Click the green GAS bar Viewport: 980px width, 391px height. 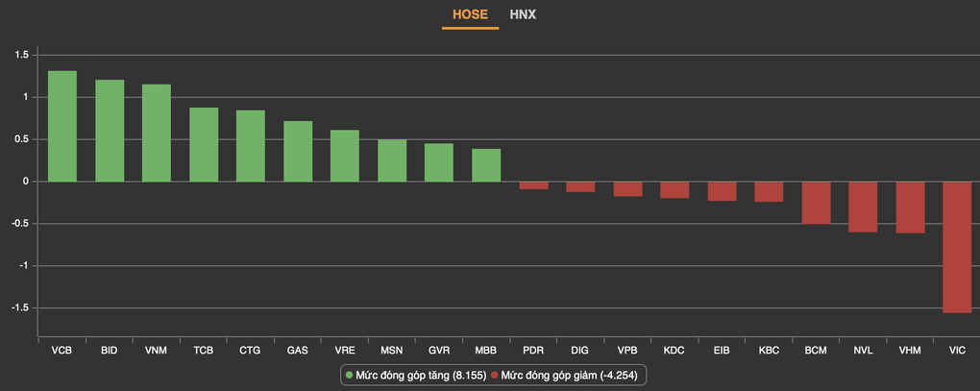(x=298, y=151)
